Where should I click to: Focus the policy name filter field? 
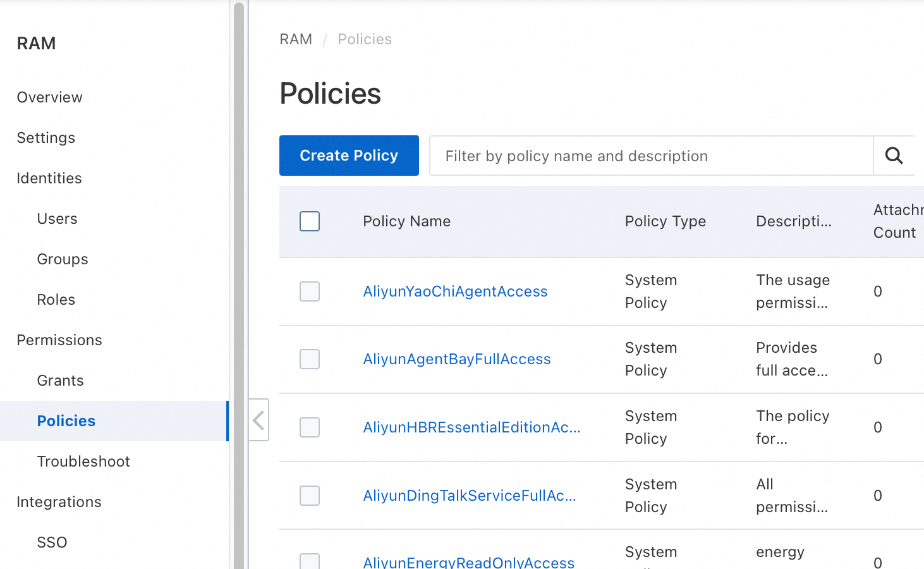(x=652, y=156)
